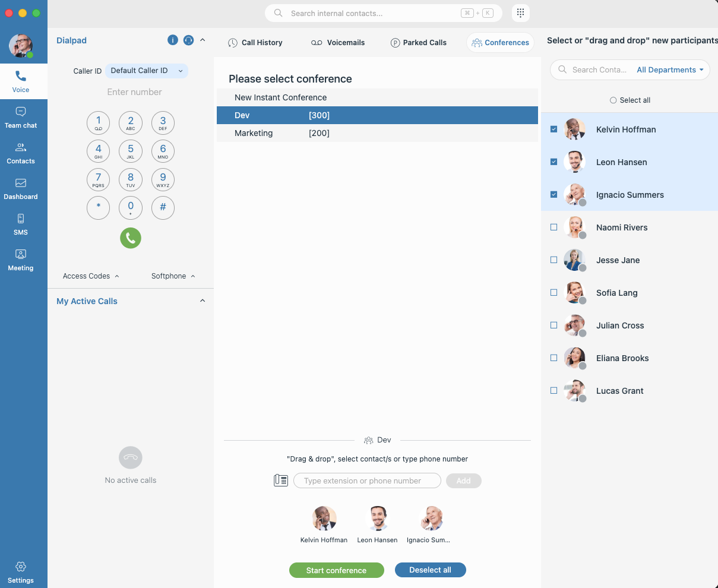The height and width of the screenshot is (588, 718).
Task: Select the 'Select all' radio button
Action: [x=613, y=100]
